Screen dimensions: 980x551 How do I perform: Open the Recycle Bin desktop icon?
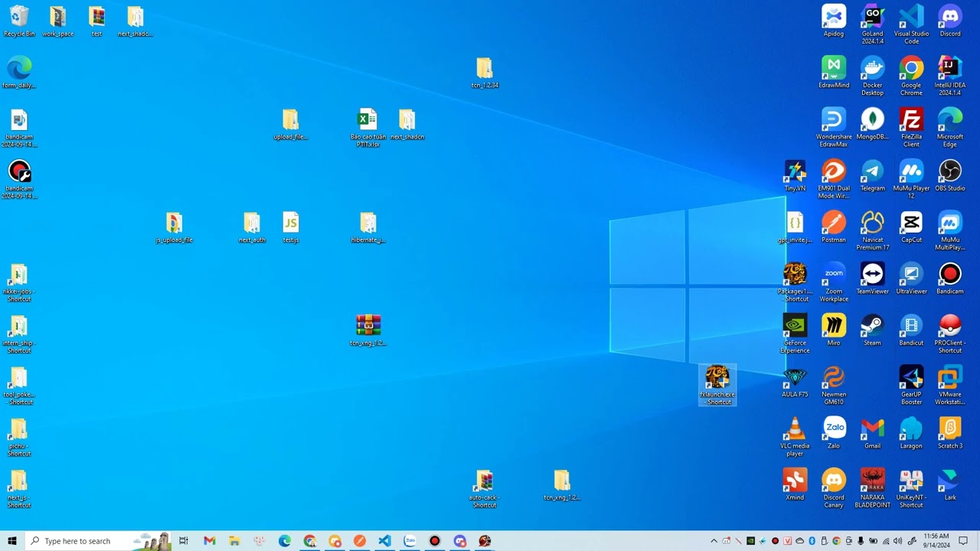click(19, 21)
